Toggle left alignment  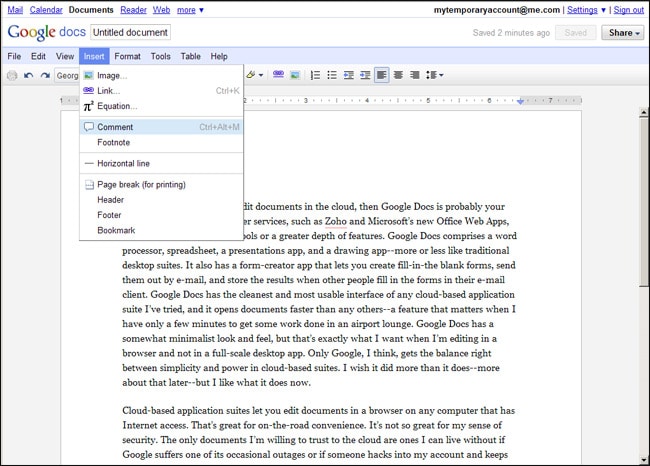click(381, 75)
